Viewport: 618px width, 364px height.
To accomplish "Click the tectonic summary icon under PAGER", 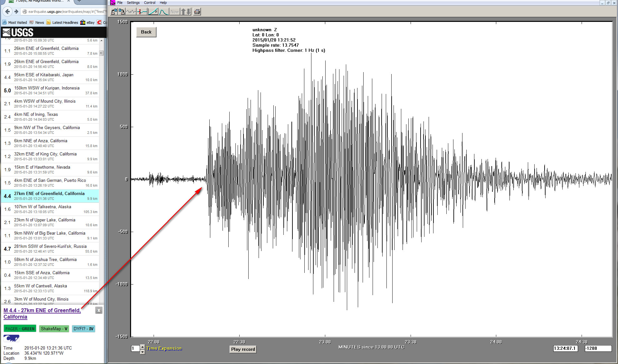I will pos(11,338).
